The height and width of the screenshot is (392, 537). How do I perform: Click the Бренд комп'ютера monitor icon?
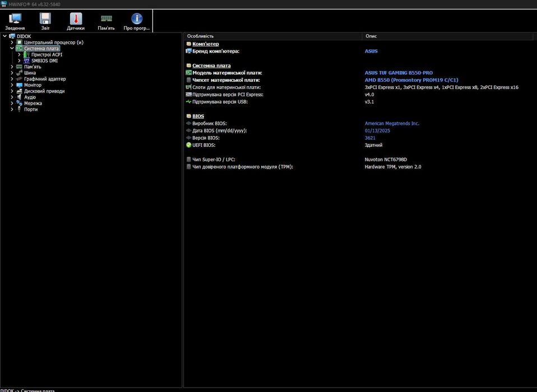coord(188,51)
